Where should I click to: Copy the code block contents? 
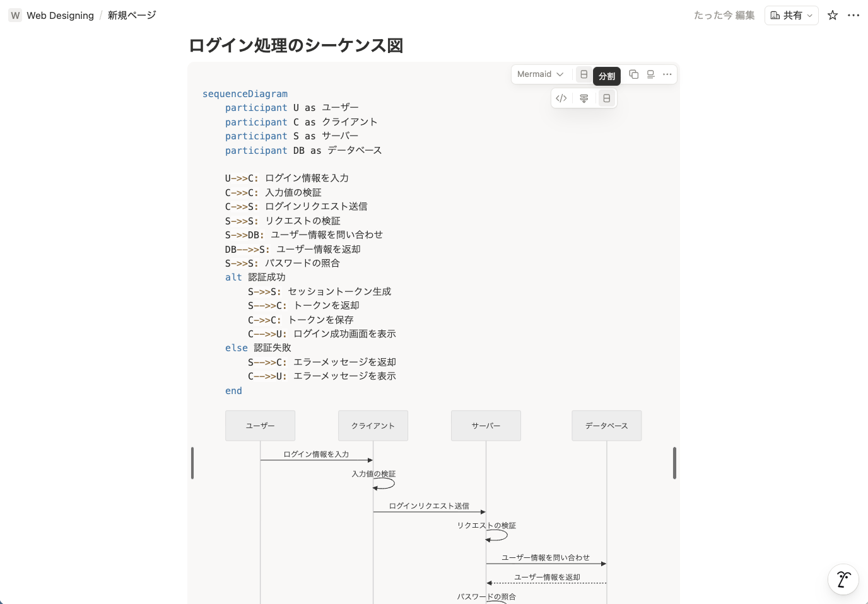[x=633, y=74]
